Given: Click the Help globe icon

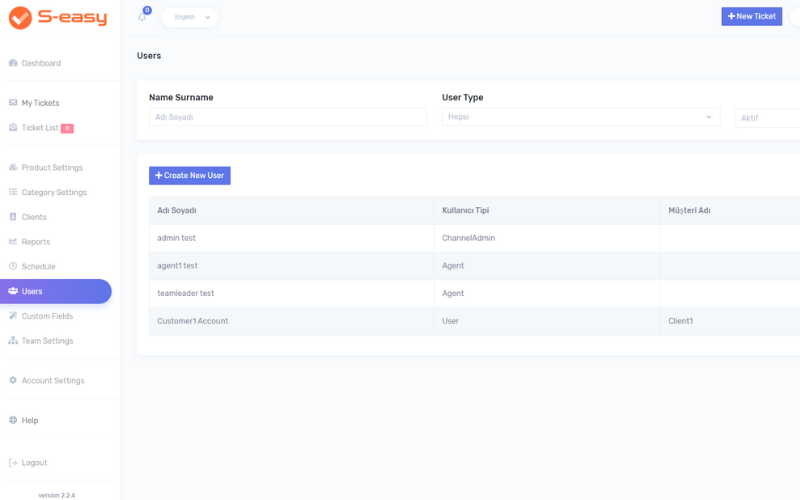Looking at the screenshot, I should (13, 420).
